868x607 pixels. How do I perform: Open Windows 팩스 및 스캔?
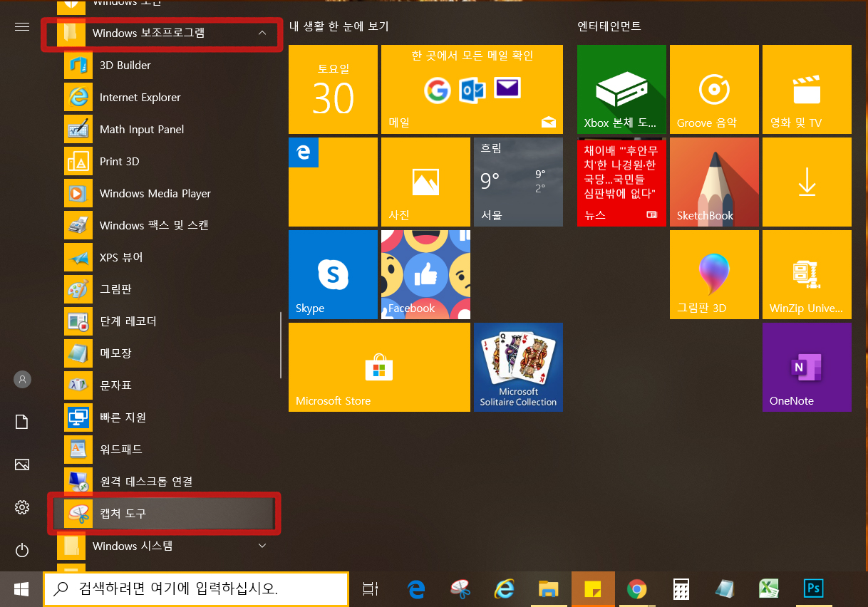coord(165,225)
